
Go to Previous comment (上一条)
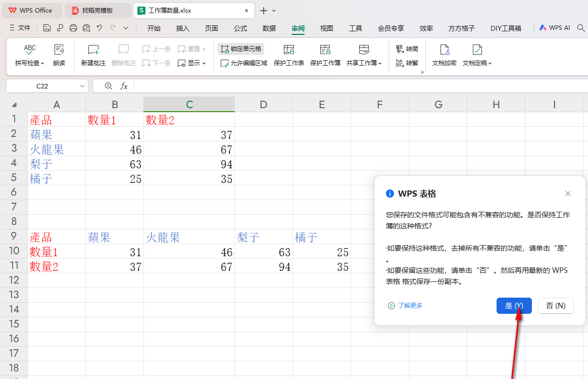pyautogui.click(x=157, y=49)
